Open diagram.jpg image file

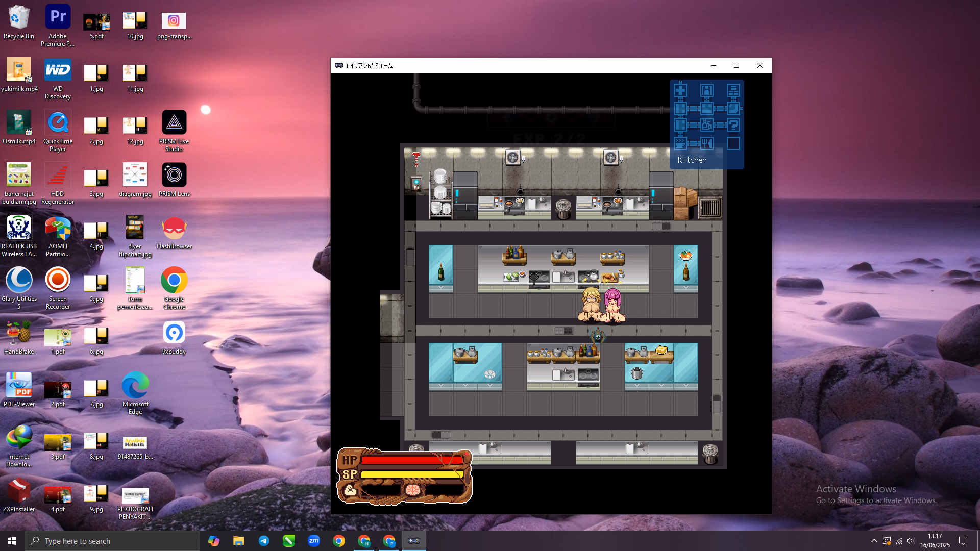click(x=135, y=180)
